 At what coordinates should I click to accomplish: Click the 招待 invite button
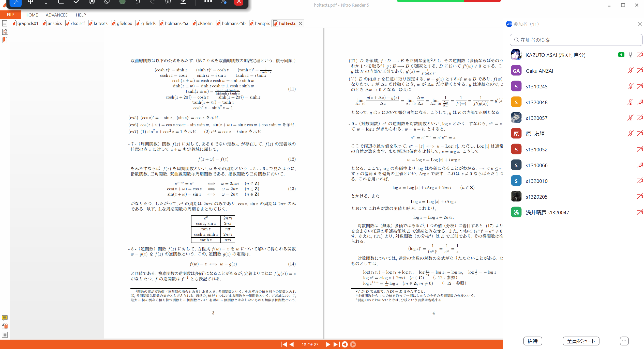pyautogui.click(x=533, y=341)
